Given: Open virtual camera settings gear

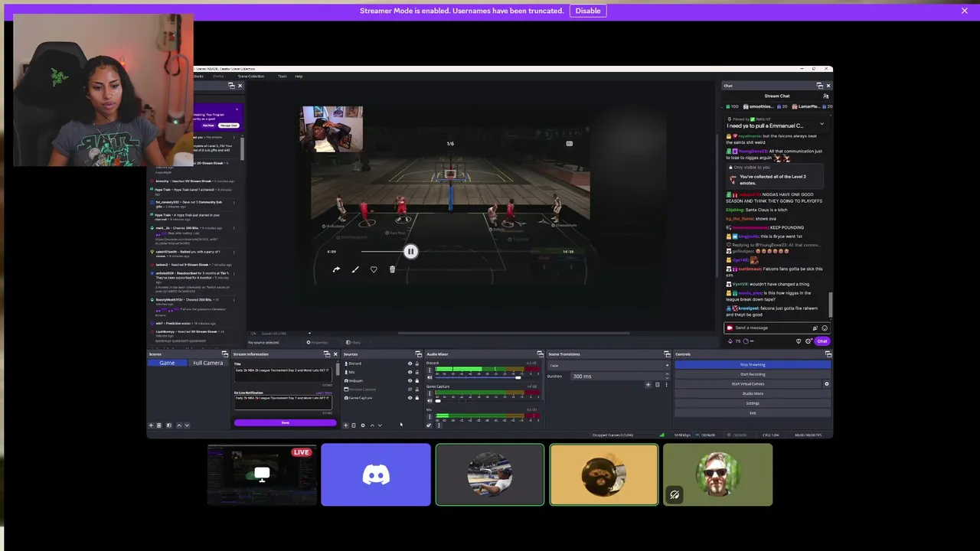Looking at the screenshot, I should pos(827,383).
